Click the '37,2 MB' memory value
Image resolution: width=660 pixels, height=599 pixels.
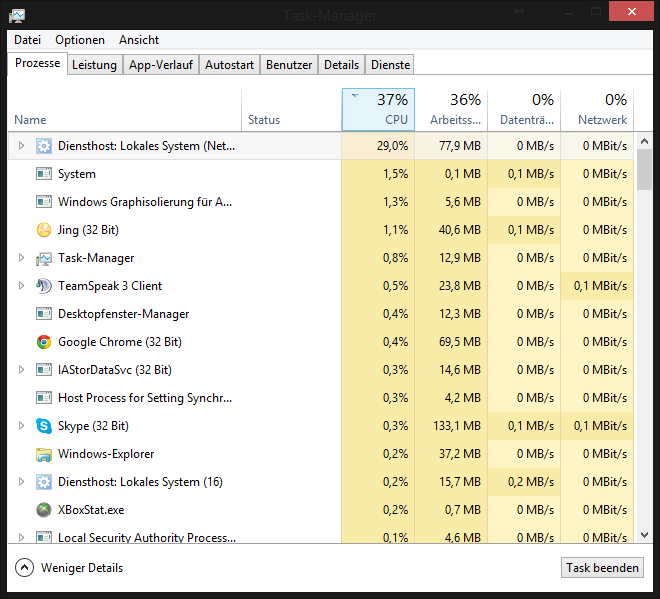coord(460,454)
